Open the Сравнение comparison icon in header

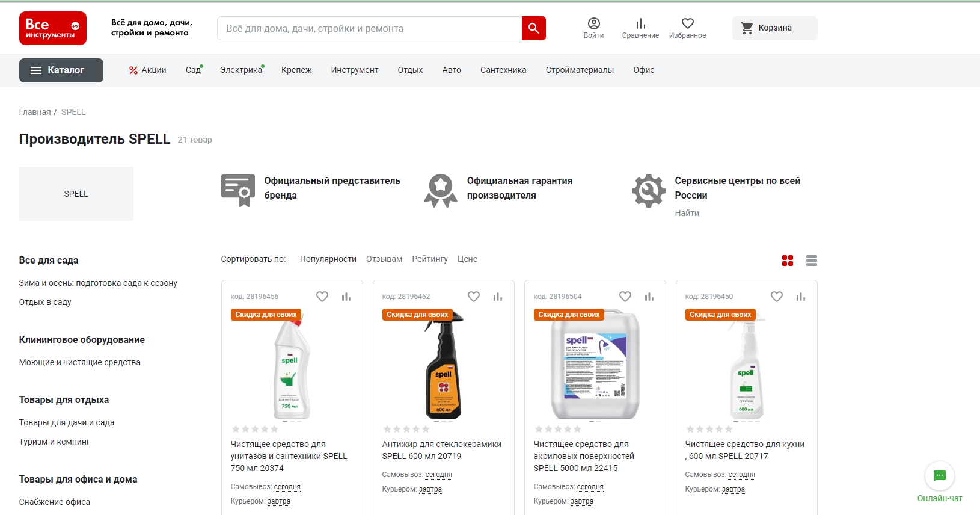[640, 28]
